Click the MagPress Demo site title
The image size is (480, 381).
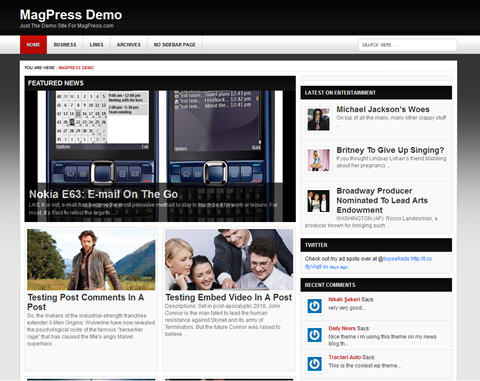click(x=71, y=15)
